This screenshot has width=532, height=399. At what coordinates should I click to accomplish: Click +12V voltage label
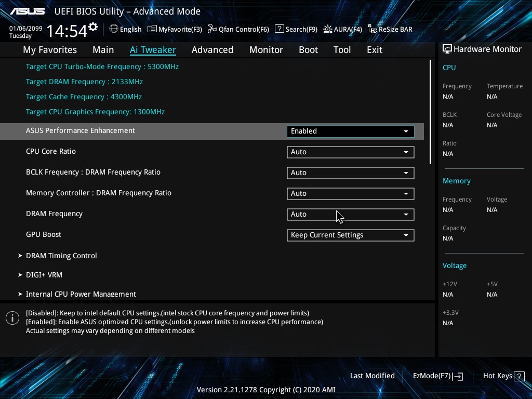click(450, 284)
